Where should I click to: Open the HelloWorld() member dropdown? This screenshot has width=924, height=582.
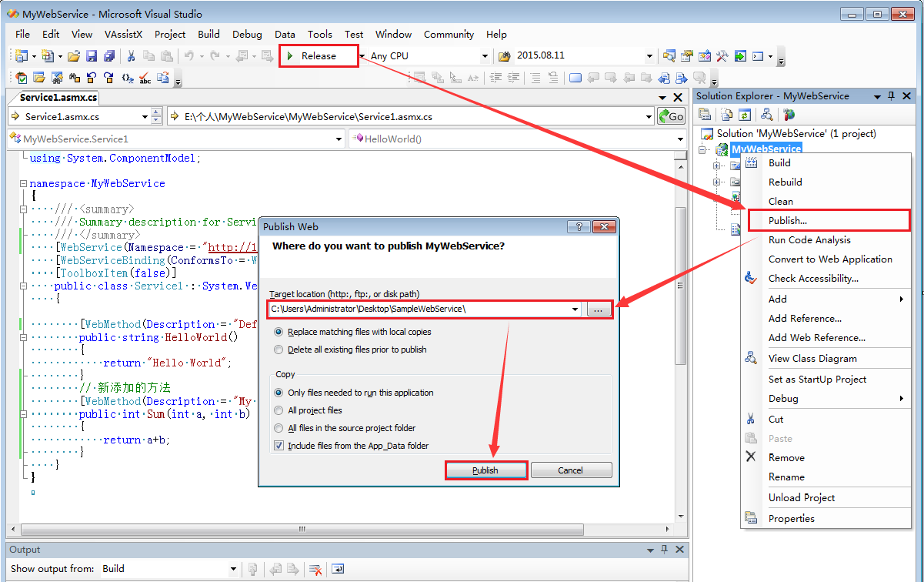pyautogui.click(x=680, y=139)
